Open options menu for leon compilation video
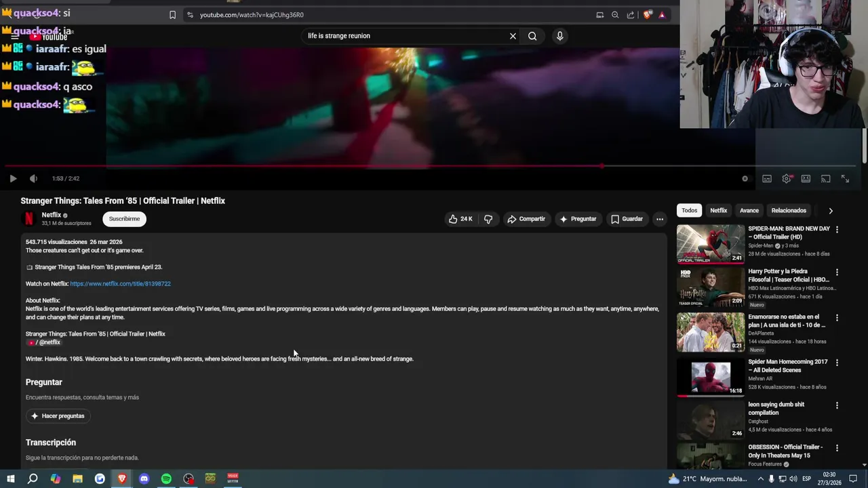868x488 pixels. (x=837, y=405)
